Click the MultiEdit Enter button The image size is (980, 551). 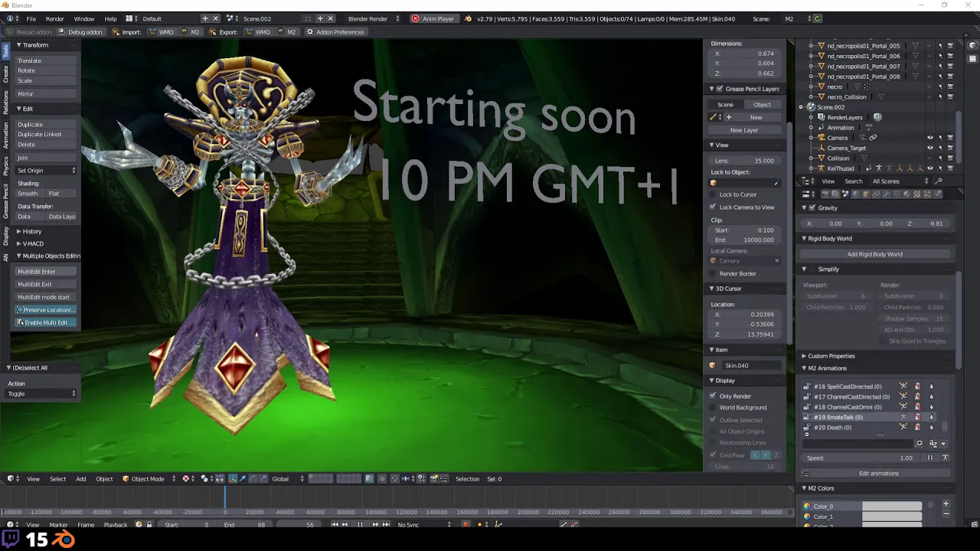(x=46, y=272)
